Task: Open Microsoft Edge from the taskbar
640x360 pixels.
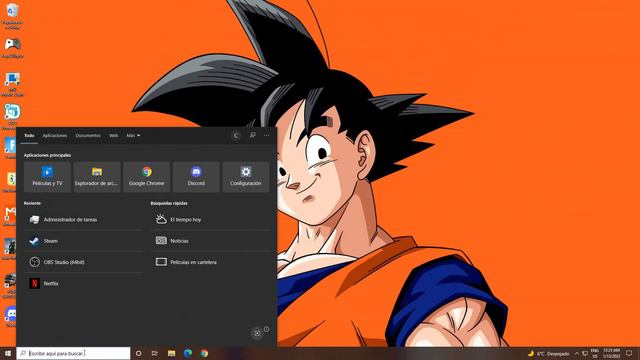Action: click(x=188, y=353)
